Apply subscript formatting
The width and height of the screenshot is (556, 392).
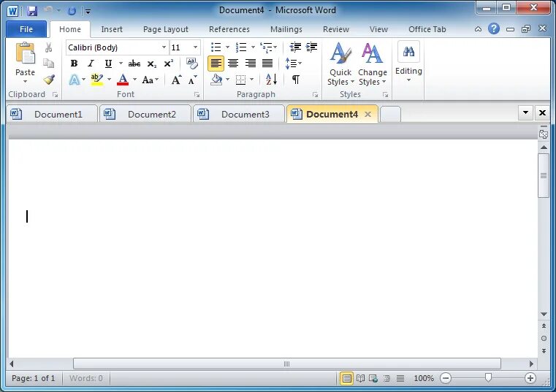pos(152,64)
